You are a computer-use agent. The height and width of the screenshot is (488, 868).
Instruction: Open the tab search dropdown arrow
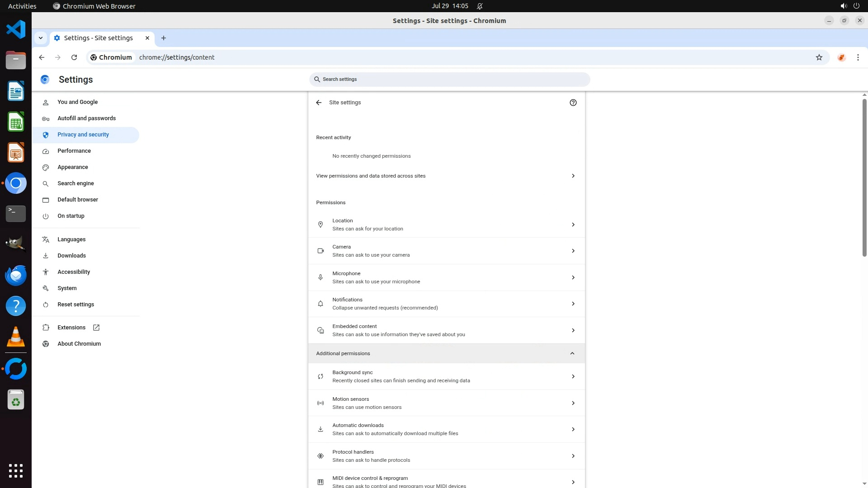click(x=41, y=38)
